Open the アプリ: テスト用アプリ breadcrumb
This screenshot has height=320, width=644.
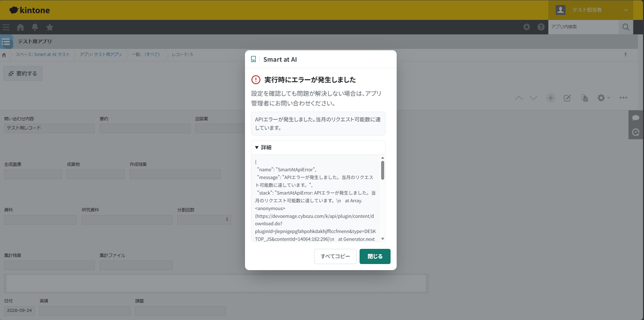click(x=100, y=55)
